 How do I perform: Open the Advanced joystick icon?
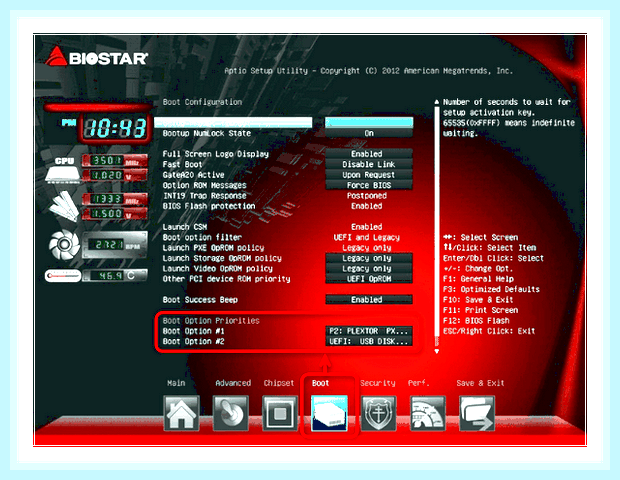click(x=231, y=413)
